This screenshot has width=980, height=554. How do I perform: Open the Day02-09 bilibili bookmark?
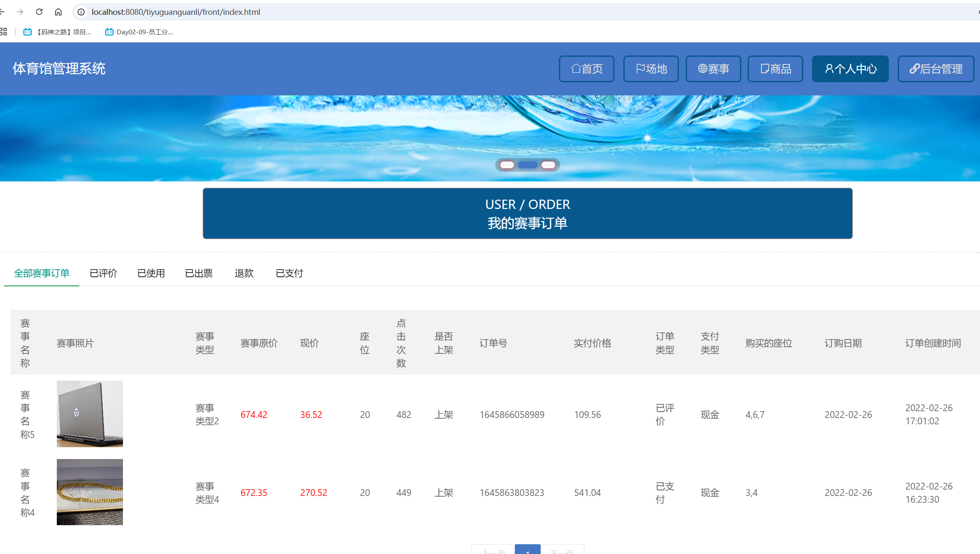click(140, 32)
